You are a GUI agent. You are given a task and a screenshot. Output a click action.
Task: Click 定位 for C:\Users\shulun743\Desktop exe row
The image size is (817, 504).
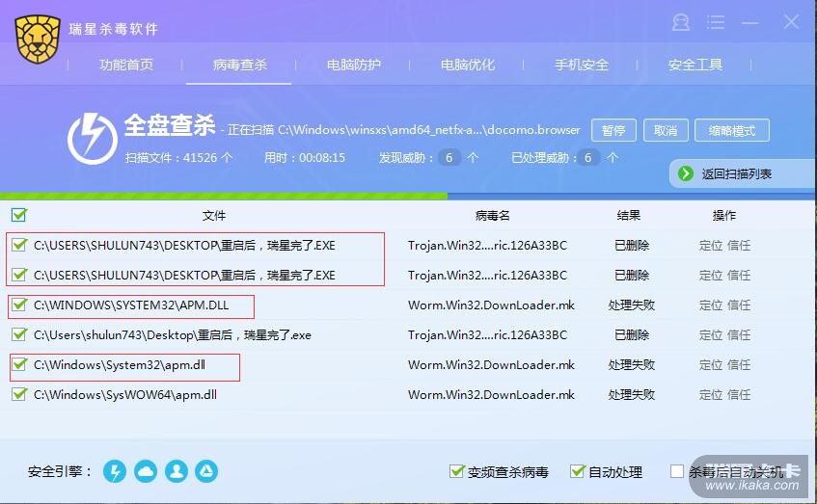[711, 334]
